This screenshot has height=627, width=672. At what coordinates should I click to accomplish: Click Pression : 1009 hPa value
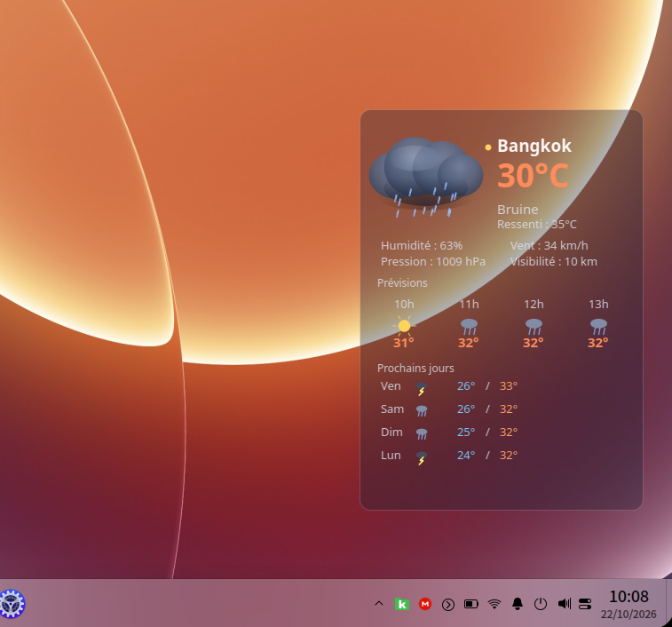pos(433,262)
